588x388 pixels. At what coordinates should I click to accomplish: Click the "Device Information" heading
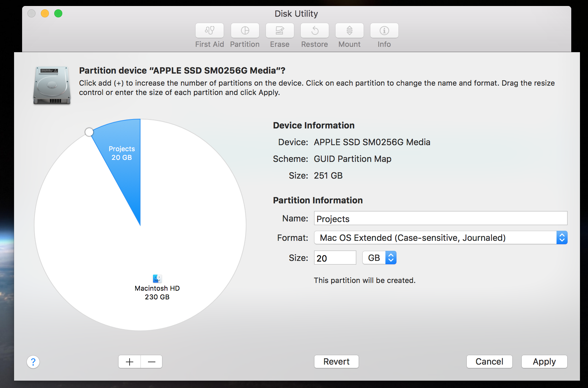(314, 125)
